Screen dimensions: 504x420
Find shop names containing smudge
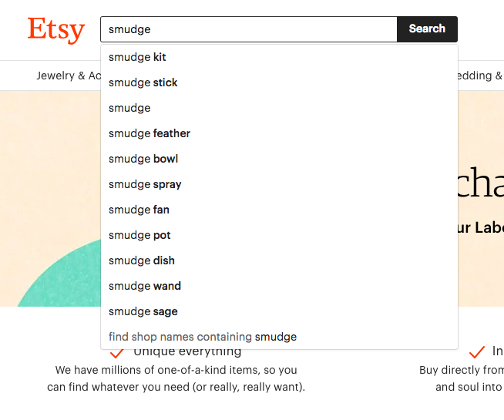(203, 337)
